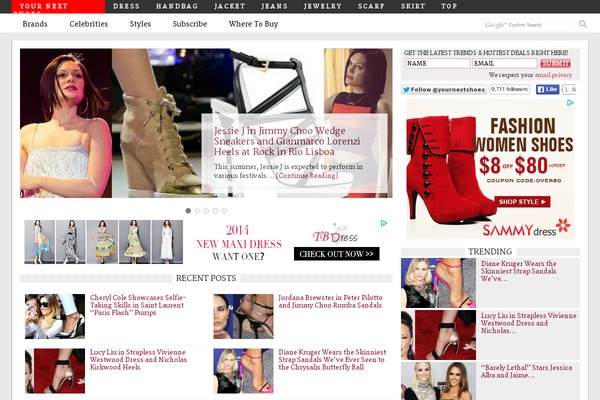Open trending Diane Kruger Skinniest Strap link

click(x=518, y=271)
